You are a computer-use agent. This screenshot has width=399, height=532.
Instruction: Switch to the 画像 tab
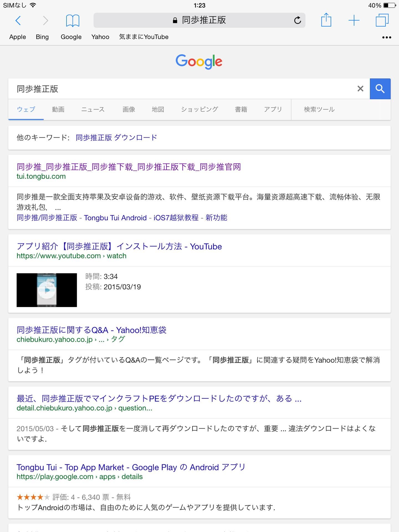coord(129,109)
